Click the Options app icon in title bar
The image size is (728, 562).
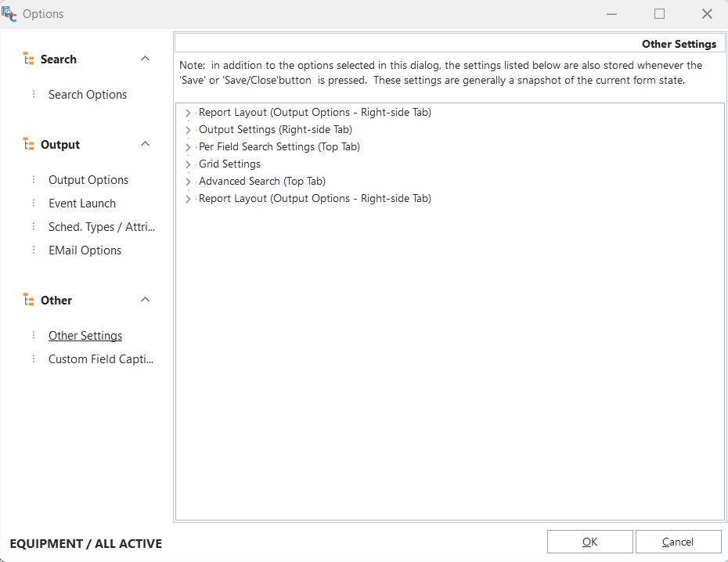9,13
